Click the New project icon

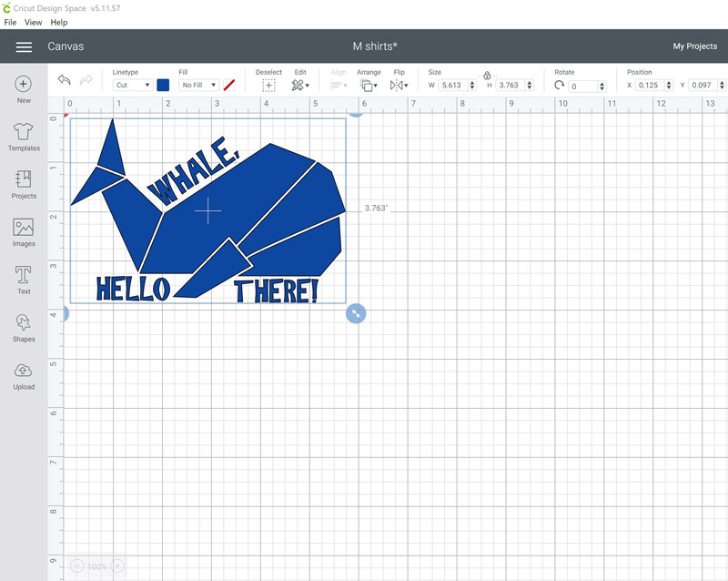(24, 84)
